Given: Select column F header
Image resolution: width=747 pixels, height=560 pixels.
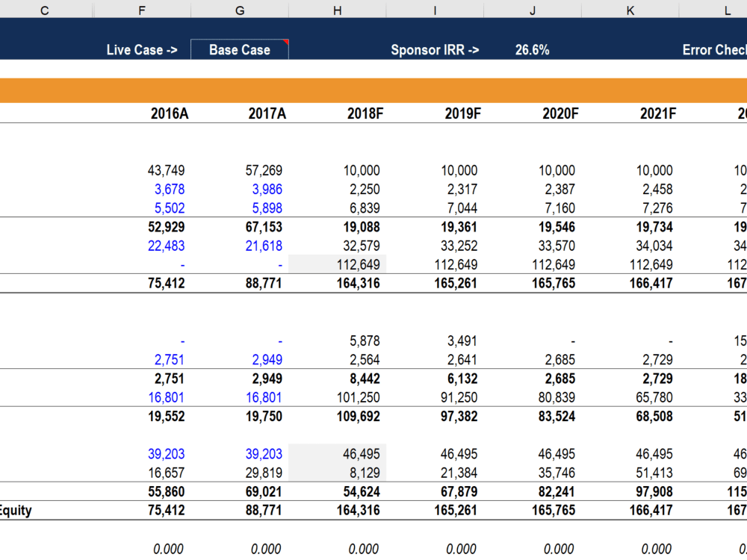Looking at the screenshot, I should [142, 10].
